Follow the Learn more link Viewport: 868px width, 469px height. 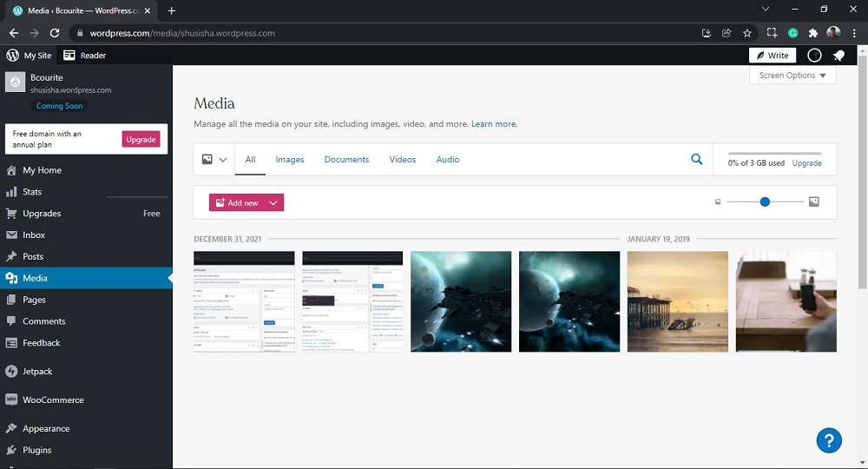(495, 124)
